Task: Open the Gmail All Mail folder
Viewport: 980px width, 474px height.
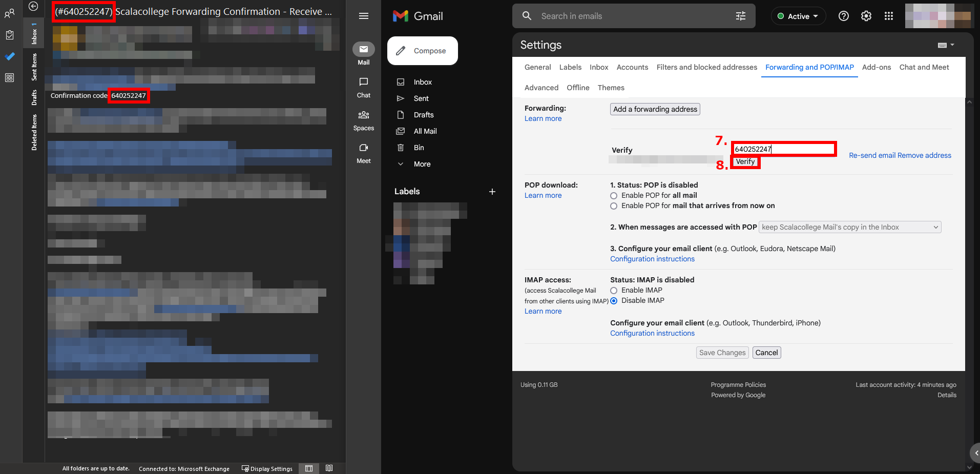Action: pyautogui.click(x=425, y=131)
